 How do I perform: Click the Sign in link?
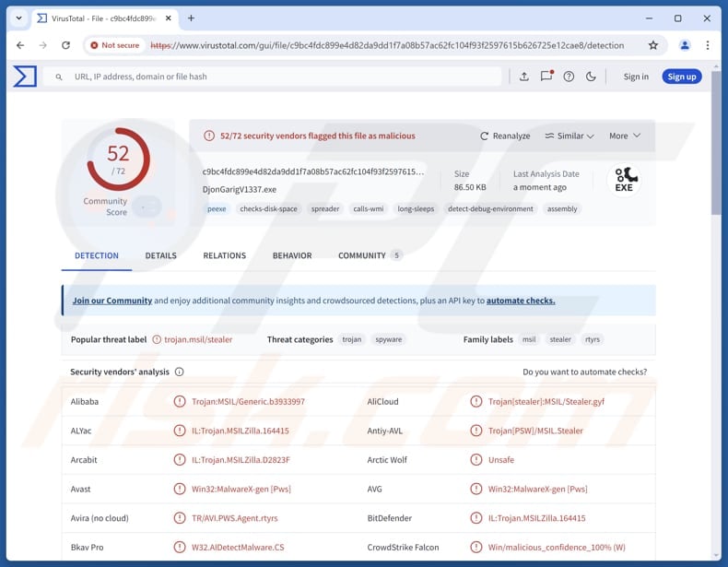(636, 77)
